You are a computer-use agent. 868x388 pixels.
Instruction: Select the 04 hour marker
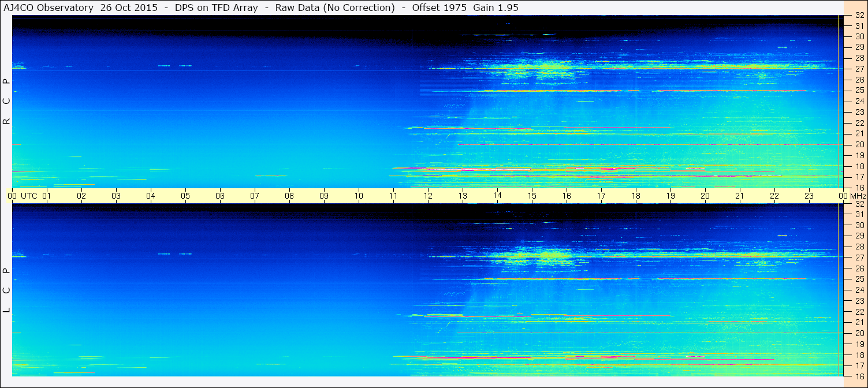click(151, 196)
